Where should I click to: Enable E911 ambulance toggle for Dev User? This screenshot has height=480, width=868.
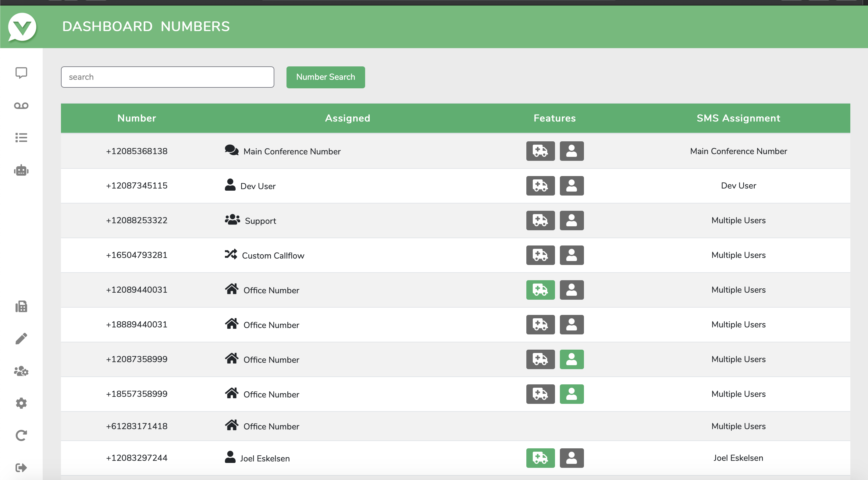(540, 185)
